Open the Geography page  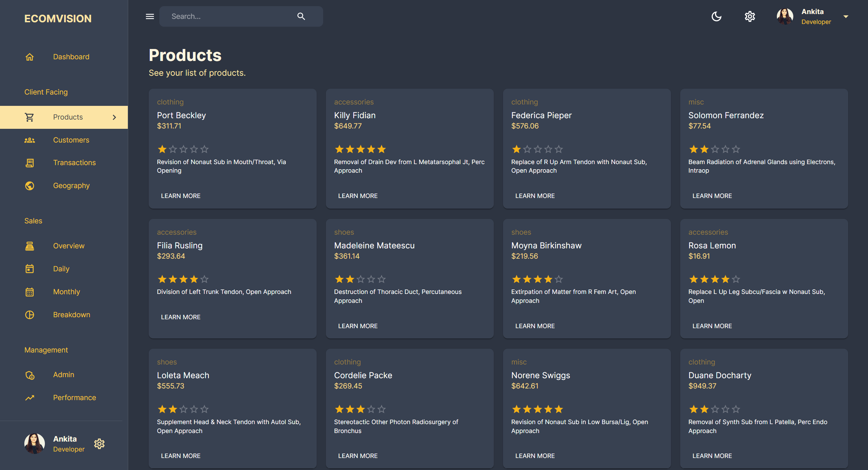click(x=64, y=186)
